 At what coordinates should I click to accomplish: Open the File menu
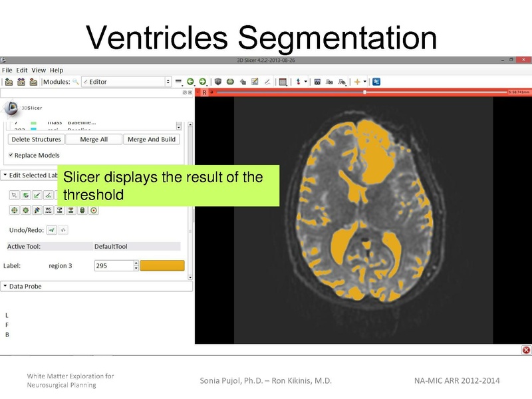tap(7, 69)
